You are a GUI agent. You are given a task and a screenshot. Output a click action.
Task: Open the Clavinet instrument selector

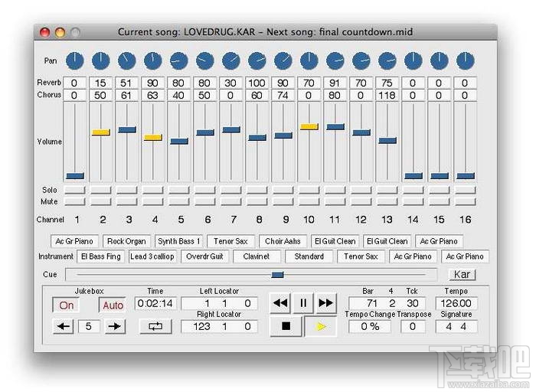tap(257, 256)
